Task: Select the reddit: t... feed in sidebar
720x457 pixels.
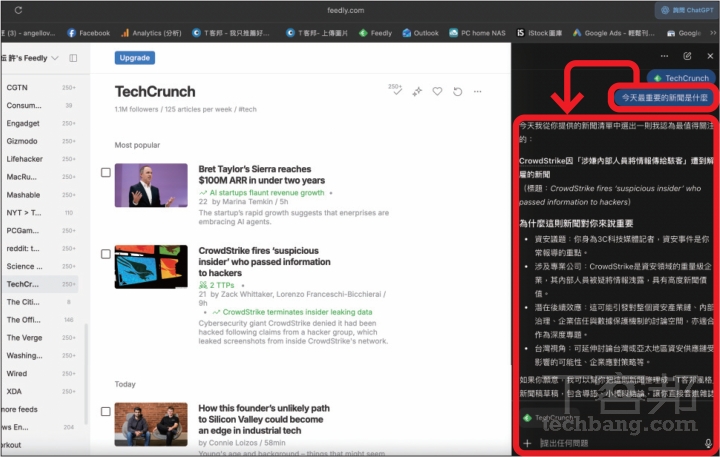Action: 40,248
